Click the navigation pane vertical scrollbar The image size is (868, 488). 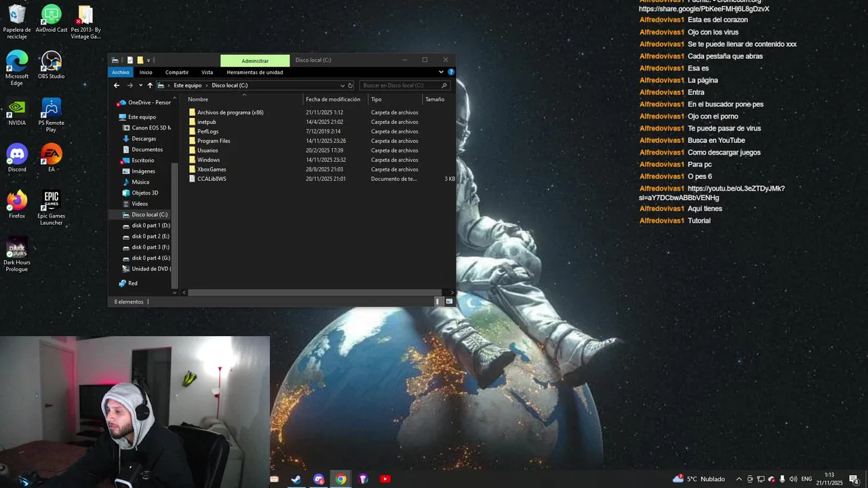175,225
